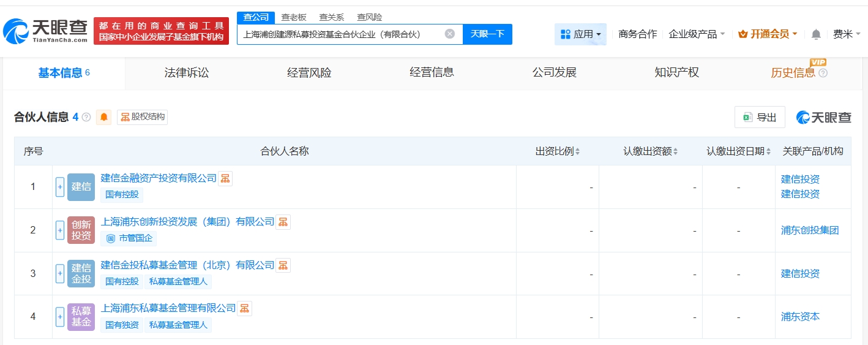
Task: Click the 天眼查 logo in the header
Action: [x=45, y=31]
